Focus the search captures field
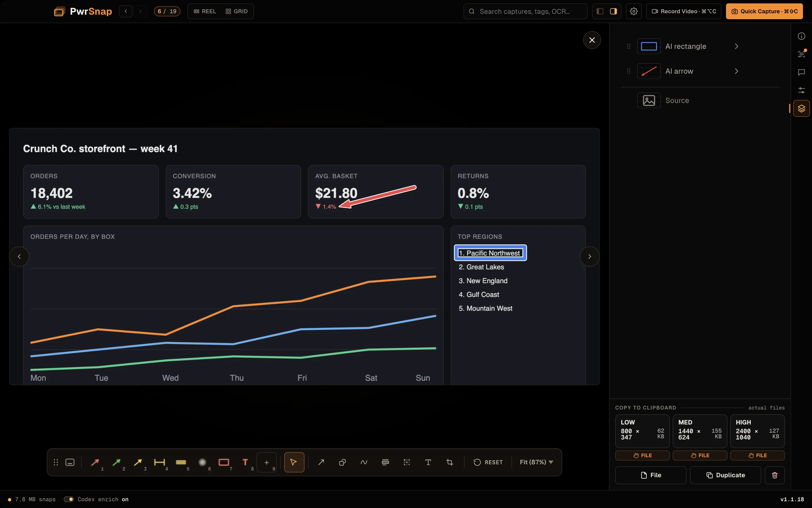This screenshot has height=508, width=812. pyautogui.click(x=526, y=11)
